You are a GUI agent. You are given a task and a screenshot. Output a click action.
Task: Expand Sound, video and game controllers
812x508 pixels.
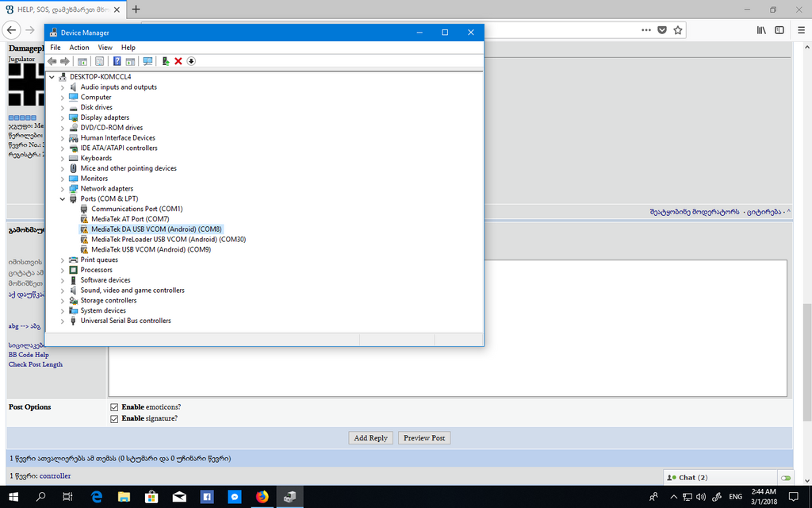point(63,291)
